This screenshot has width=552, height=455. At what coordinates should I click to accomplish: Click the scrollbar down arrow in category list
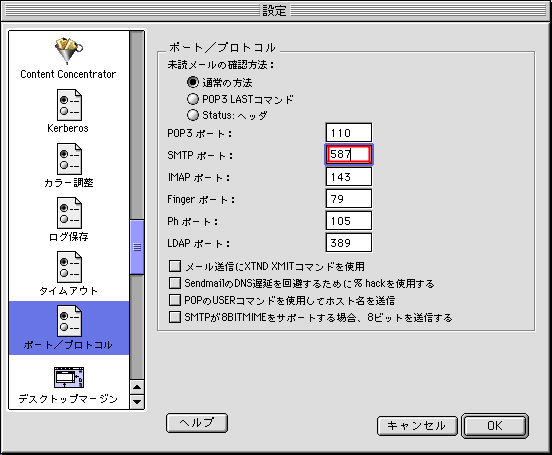[x=137, y=401]
